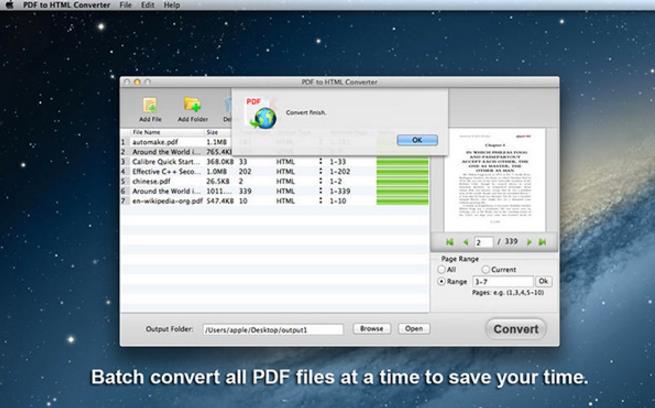655x408 pixels.
Task: Open output type selector for en-wikipedia-org.pdf row
Action: 320,200
